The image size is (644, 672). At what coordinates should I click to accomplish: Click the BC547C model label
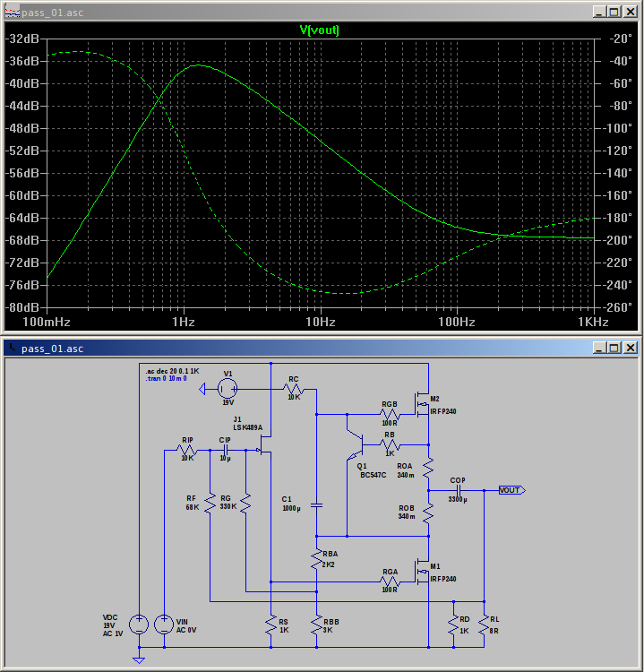click(x=374, y=475)
